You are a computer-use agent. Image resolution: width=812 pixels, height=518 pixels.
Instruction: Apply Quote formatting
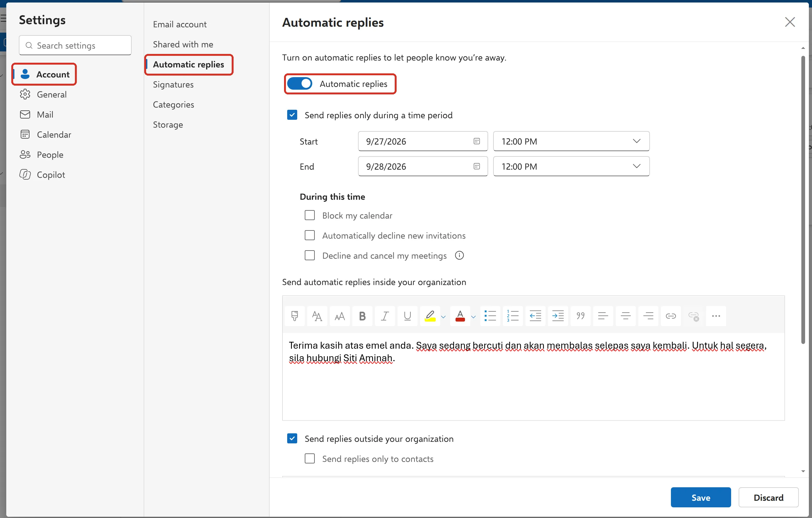tap(580, 316)
